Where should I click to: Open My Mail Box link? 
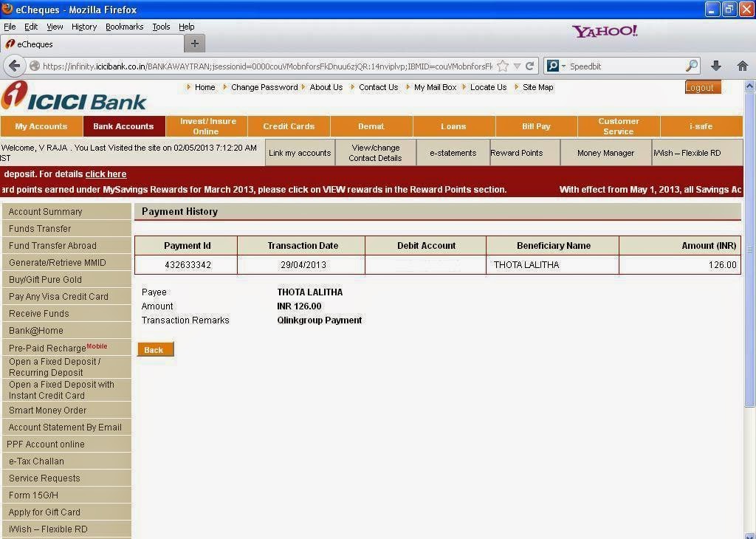pyautogui.click(x=435, y=87)
